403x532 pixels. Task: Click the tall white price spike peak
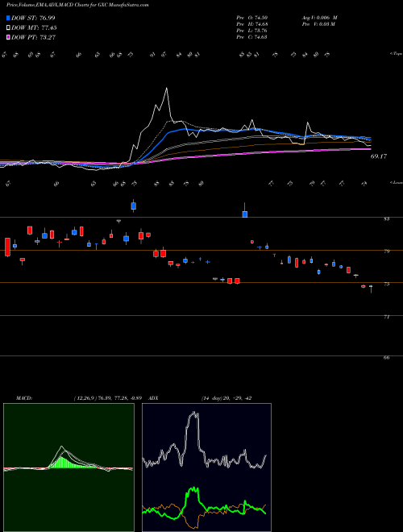tap(166, 89)
